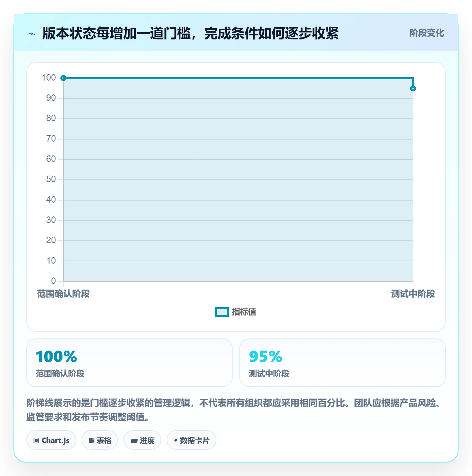Click the x-axis label 测试中阶段
This screenshot has height=476, width=472.
click(x=413, y=294)
